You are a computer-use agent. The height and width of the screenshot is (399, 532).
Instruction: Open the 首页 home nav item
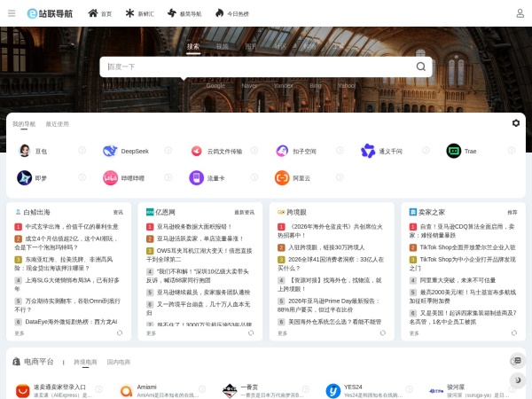[99, 13]
